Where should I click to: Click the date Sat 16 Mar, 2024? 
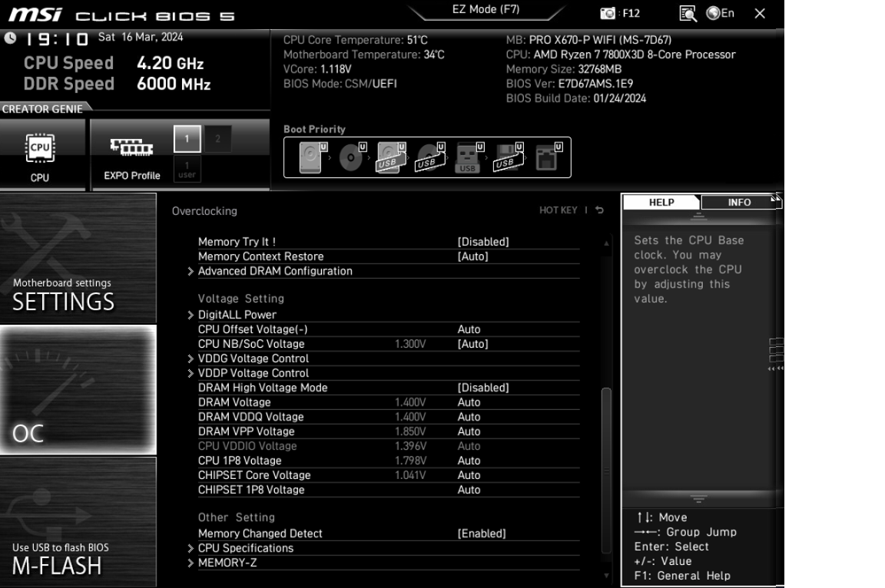[x=141, y=37]
